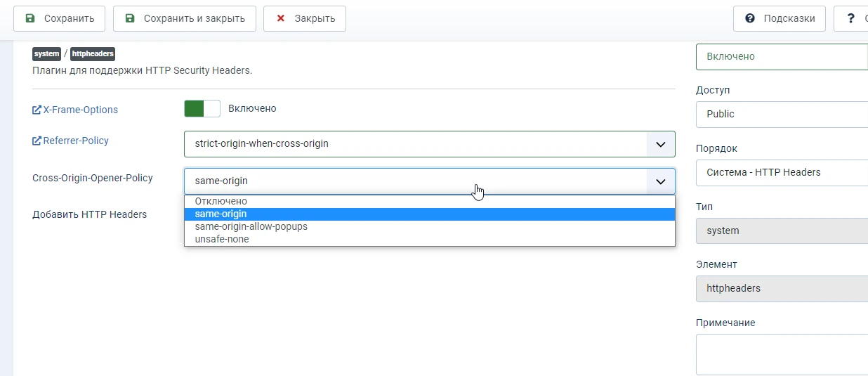The height and width of the screenshot is (376, 868).
Task: Click the Cross-Origin-Opener-Policy label
Action: pos(93,178)
